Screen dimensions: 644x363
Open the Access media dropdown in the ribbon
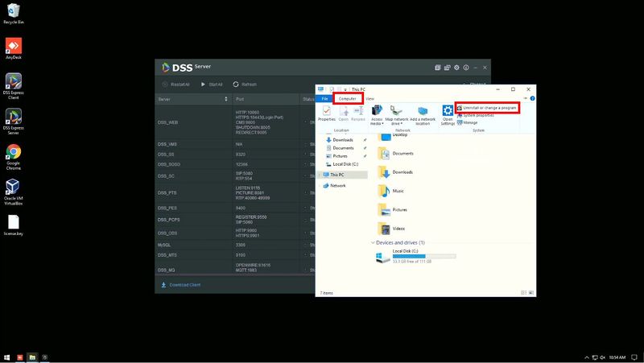point(377,115)
